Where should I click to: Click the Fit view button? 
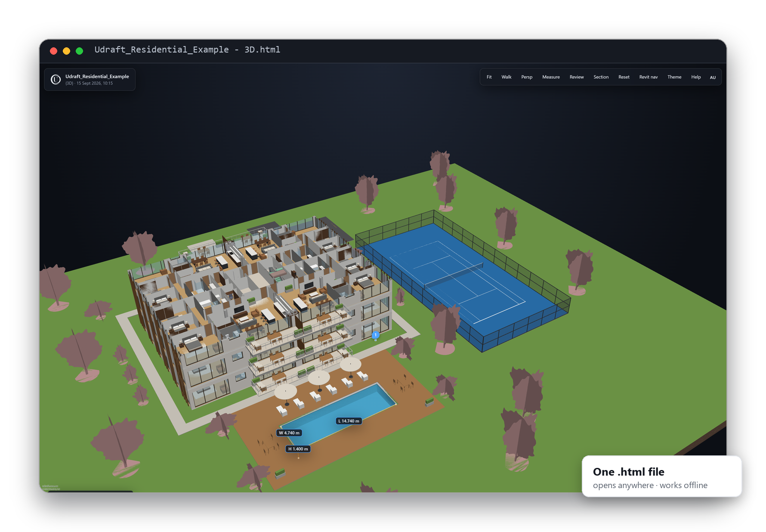pyautogui.click(x=489, y=77)
